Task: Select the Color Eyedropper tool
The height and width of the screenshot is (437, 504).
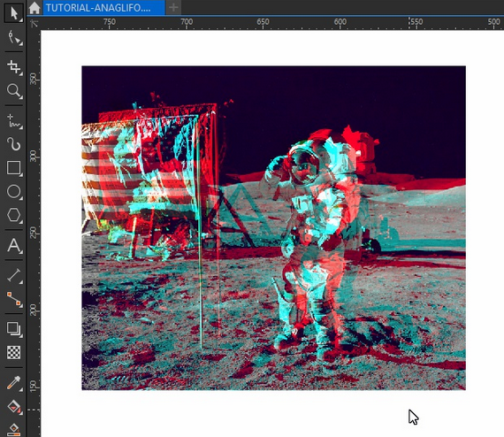Action: coord(13,383)
